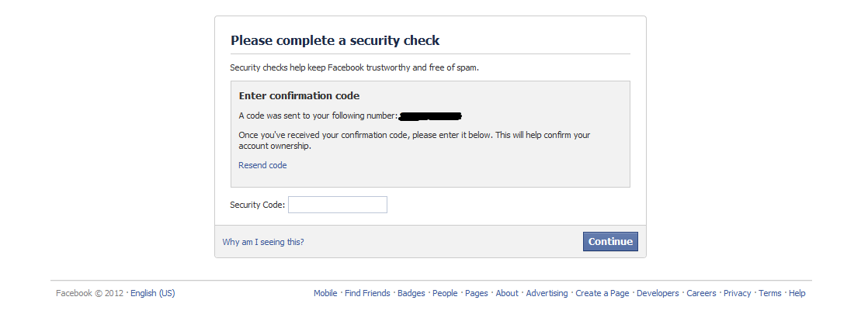Open the Privacy footer link

coord(738,294)
